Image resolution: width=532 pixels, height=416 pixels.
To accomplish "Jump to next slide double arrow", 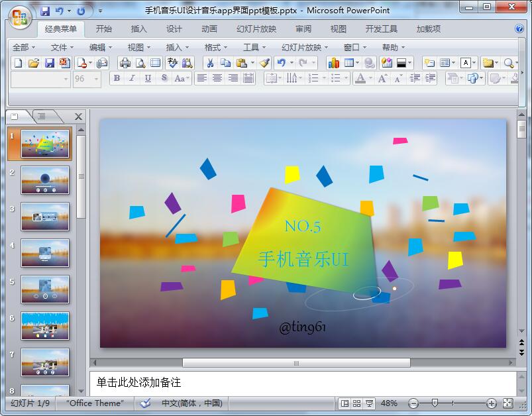I will pyautogui.click(x=522, y=353).
